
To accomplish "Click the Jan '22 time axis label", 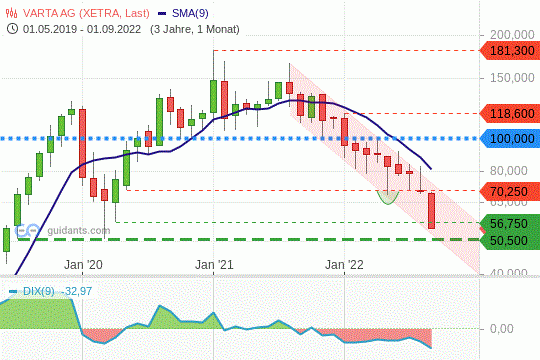I will tap(344, 265).
